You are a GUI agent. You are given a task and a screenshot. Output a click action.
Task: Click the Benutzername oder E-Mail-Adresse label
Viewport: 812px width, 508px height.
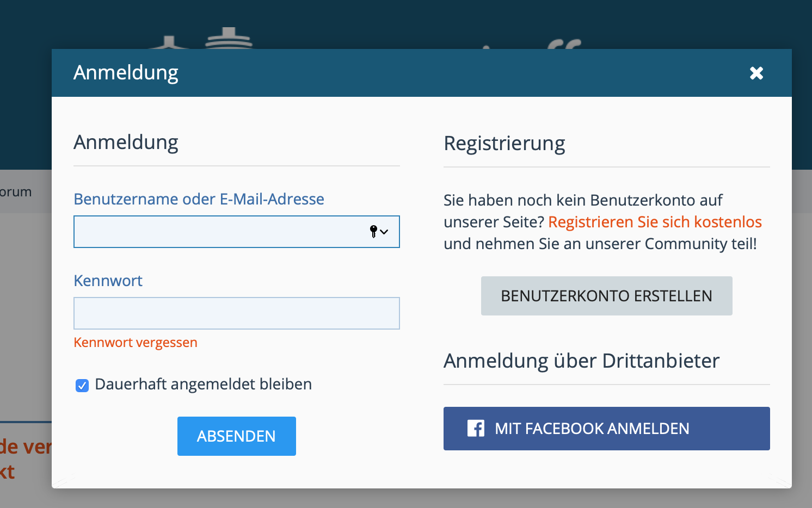click(199, 199)
